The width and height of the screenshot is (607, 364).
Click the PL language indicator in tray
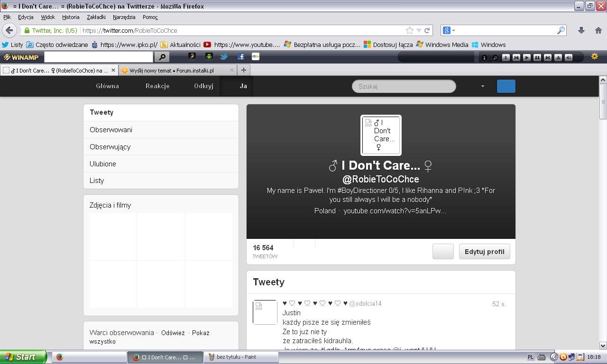(x=531, y=357)
